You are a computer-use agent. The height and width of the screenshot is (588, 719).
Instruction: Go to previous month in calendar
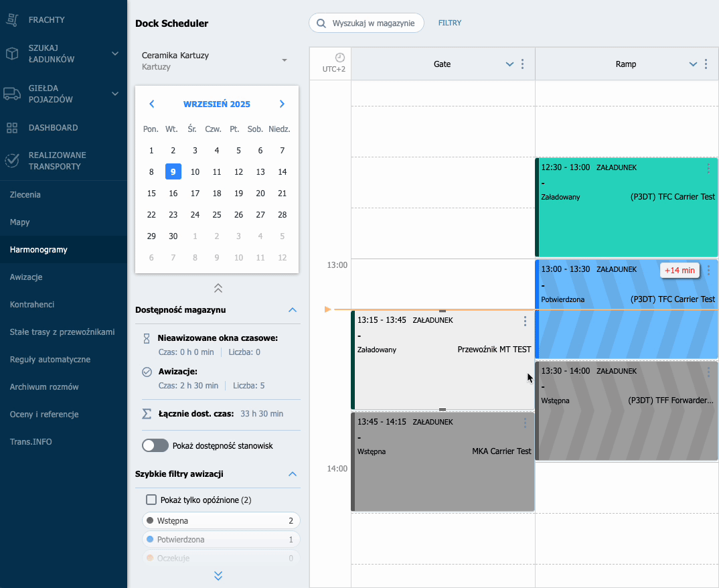click(152, 104)
